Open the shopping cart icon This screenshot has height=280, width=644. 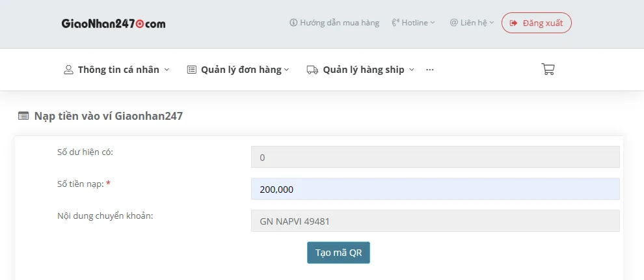(x=548, y=69)
